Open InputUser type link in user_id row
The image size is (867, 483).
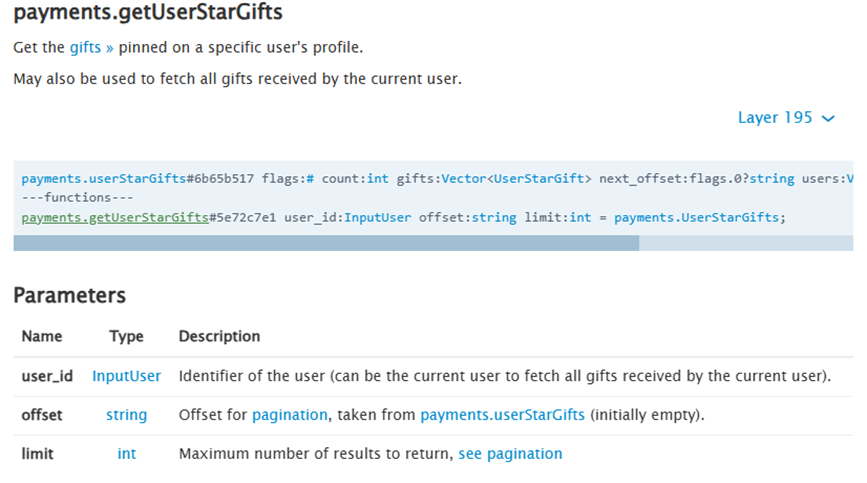pos(126,376)
